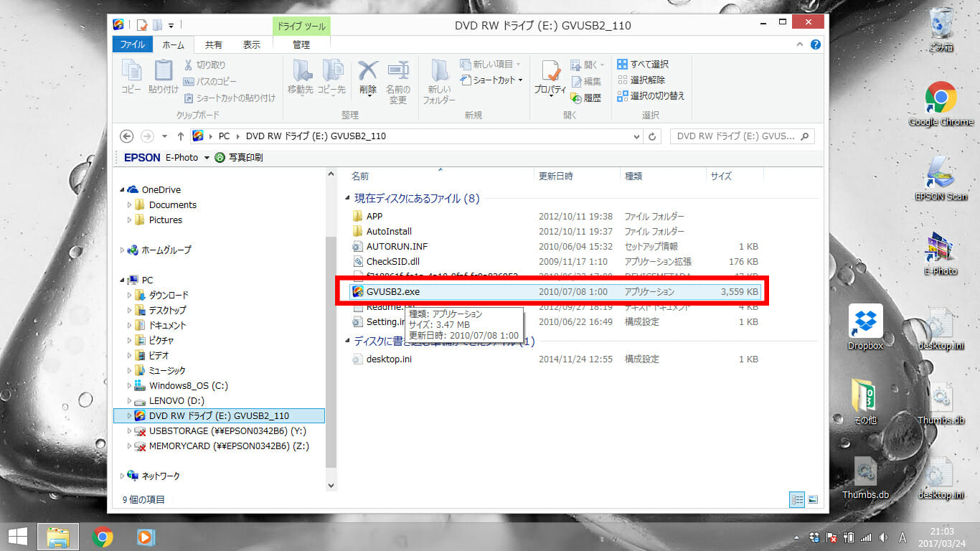
Task: Click Select all (すべて選択)
Action: [643, 65]
